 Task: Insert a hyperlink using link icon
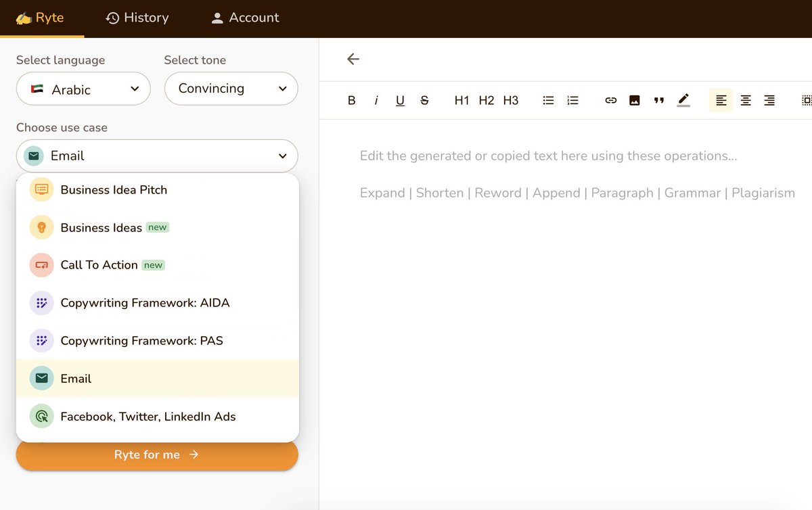pyautogui.click(x=610, y=100)
